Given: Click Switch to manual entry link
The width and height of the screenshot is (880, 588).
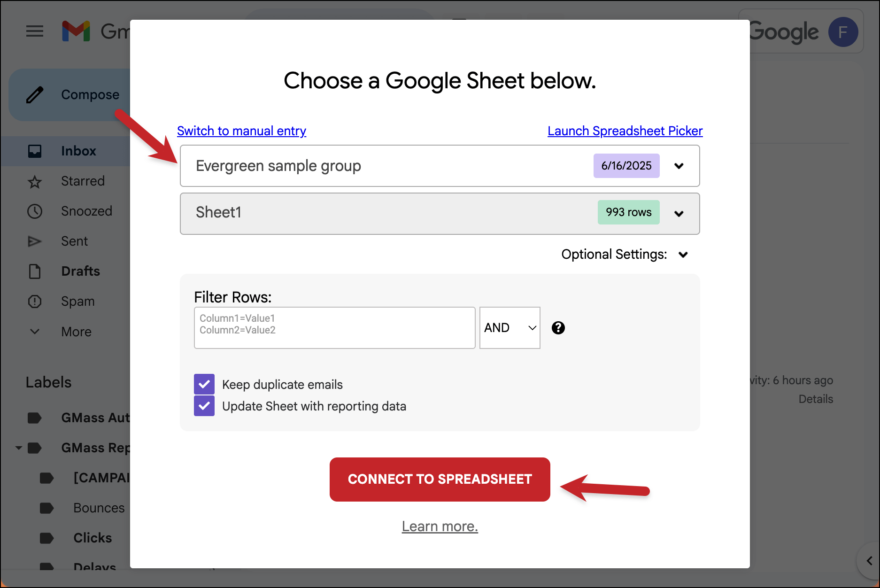Looking at the screenshot, I should click(x=241, y=131).
